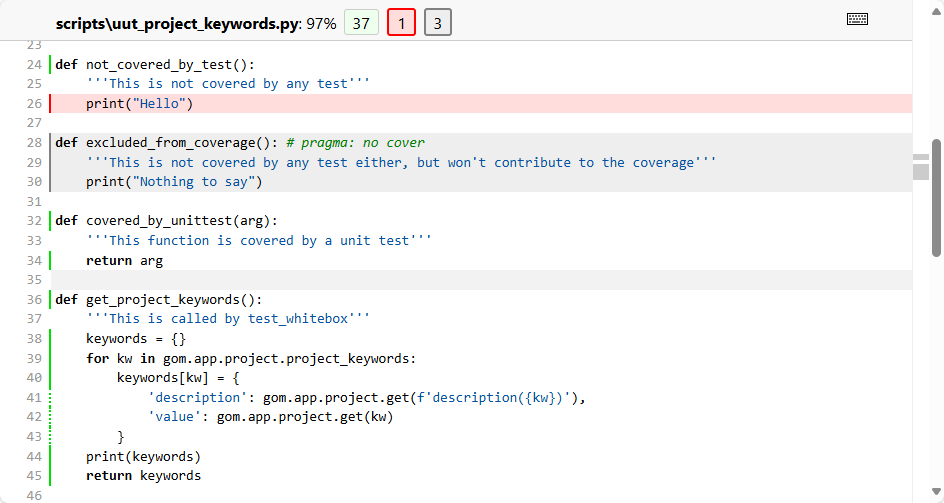Click the vertical scrollbar thumb
944x503 pixels.
tap(937, 197)
